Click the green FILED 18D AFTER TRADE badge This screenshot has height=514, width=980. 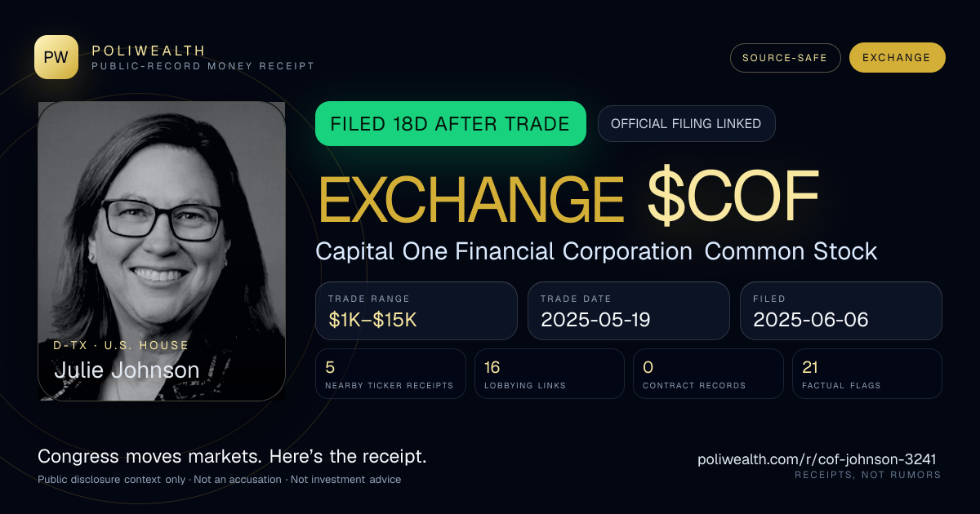[450, 124]
